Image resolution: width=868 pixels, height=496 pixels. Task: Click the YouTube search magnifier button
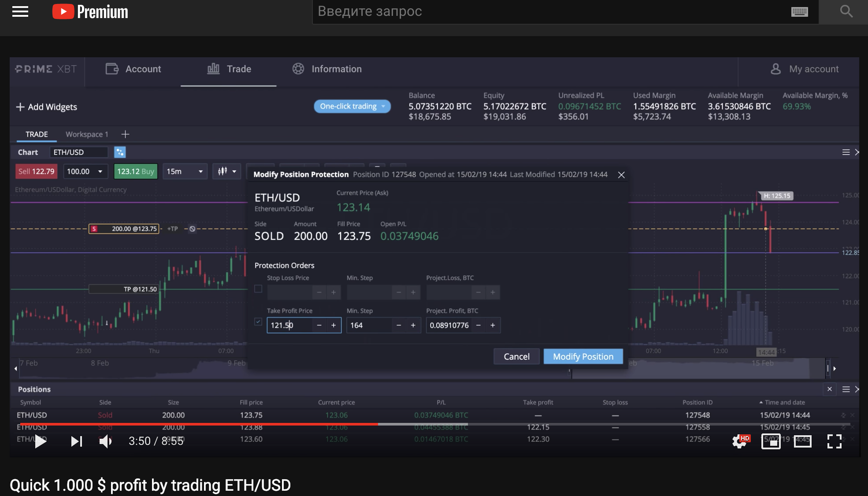tap(846, 11)
